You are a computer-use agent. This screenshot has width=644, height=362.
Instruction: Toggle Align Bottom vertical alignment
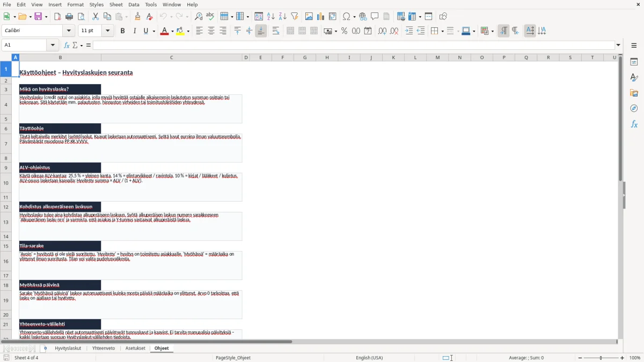pyautogui.click(x=261, y=31)
